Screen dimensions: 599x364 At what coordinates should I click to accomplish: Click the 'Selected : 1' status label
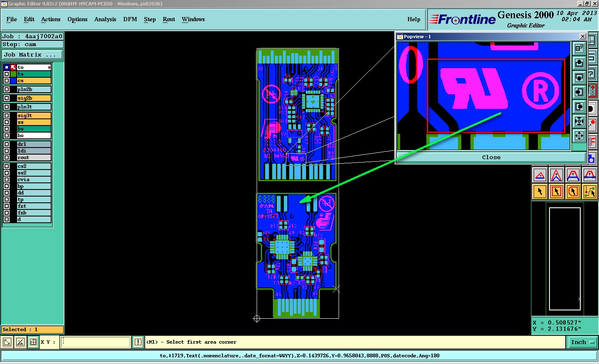pyautogui.click(x=32, y=330)
